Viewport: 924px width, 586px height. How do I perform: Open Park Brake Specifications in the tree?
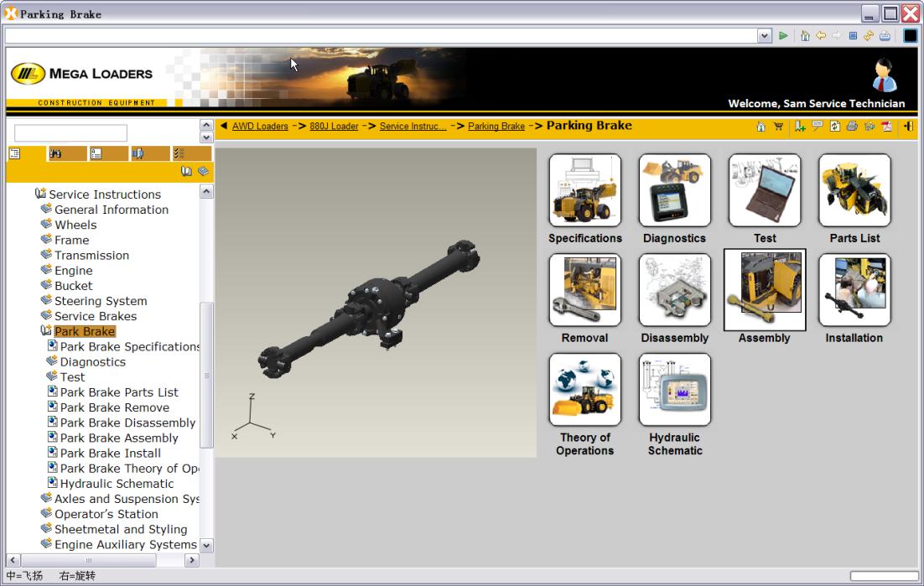click(x=130, y=346)
